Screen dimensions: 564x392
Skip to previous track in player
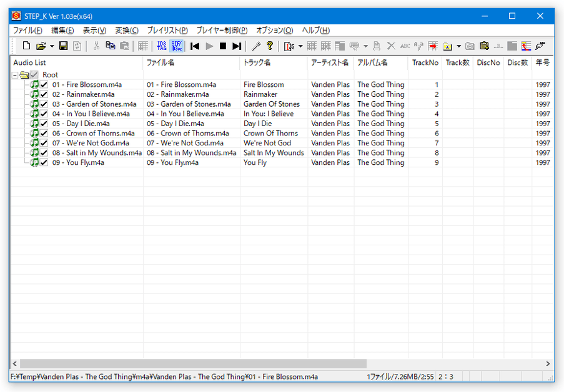195,46
